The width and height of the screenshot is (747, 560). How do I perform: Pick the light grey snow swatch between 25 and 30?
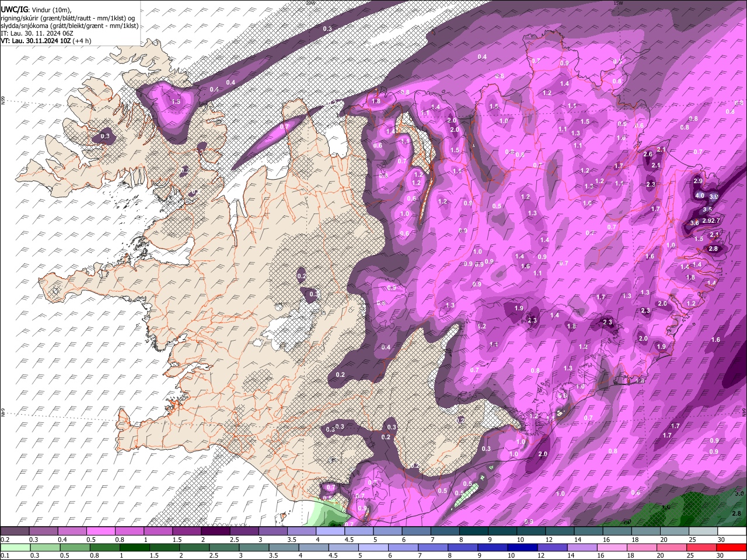(x=703, y=531)
